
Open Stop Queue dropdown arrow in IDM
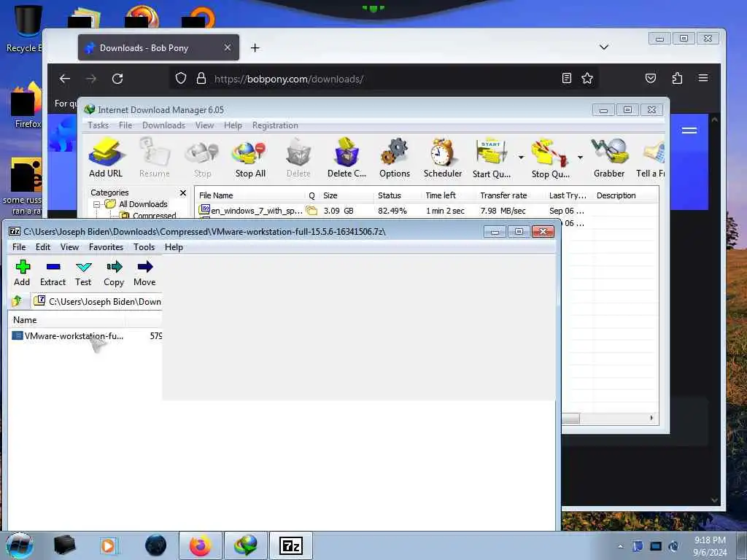pyautogui.click(x=580, y=157)
